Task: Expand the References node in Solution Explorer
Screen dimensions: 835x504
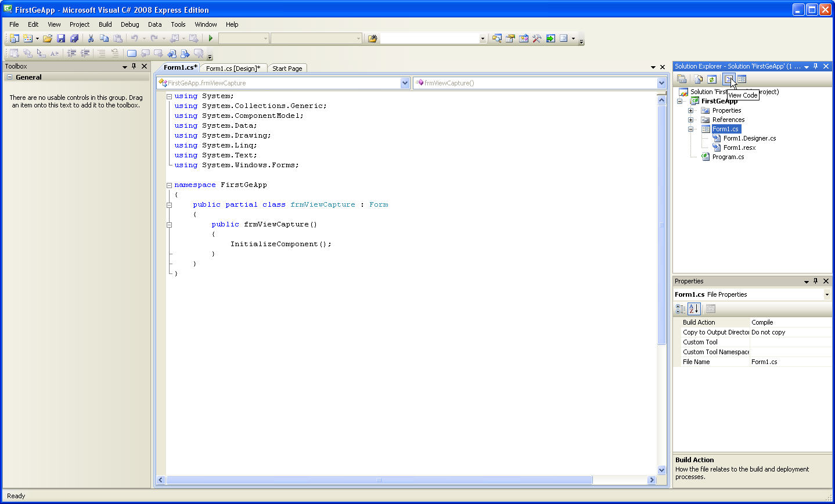Action: 691,120
